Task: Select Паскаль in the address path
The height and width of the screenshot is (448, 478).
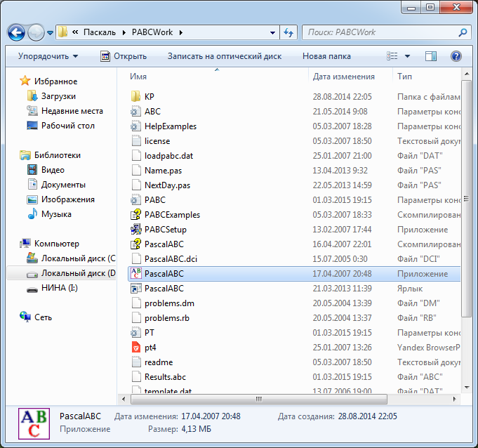Action: 100,32
